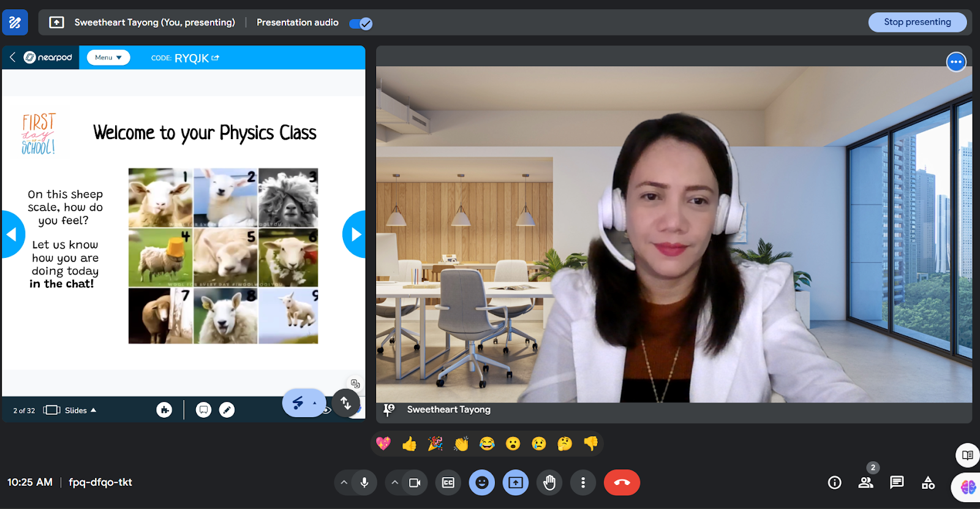Toggle closed captions

[x=448, y=483]
